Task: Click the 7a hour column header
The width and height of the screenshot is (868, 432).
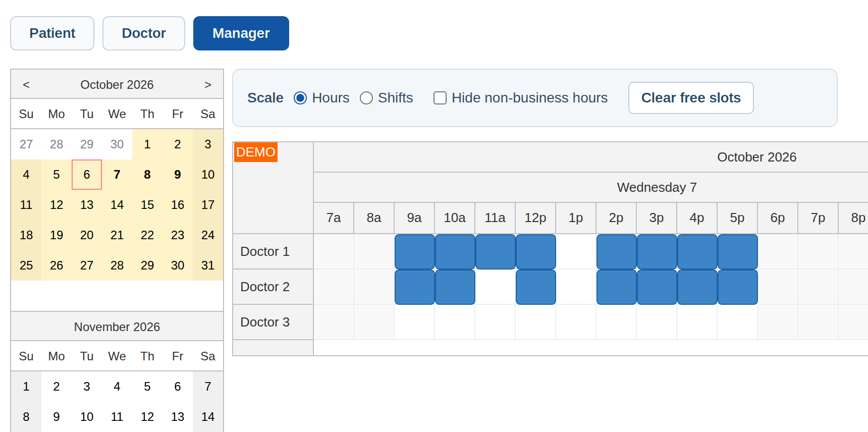Action: (334, 218)
